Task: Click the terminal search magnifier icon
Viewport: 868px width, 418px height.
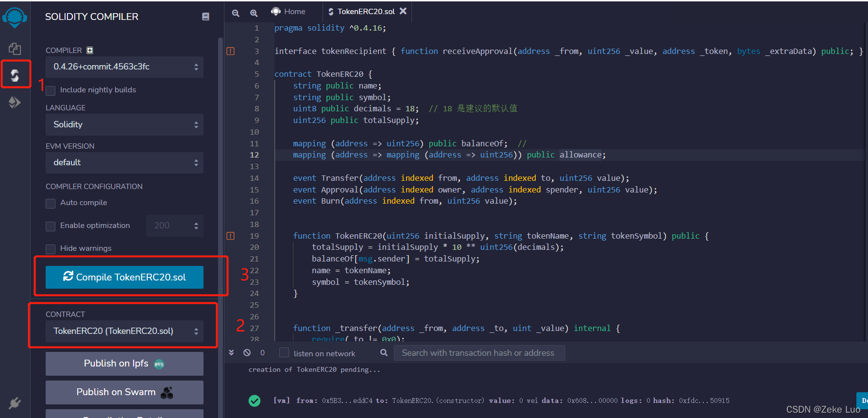Action: pos(384,352)
